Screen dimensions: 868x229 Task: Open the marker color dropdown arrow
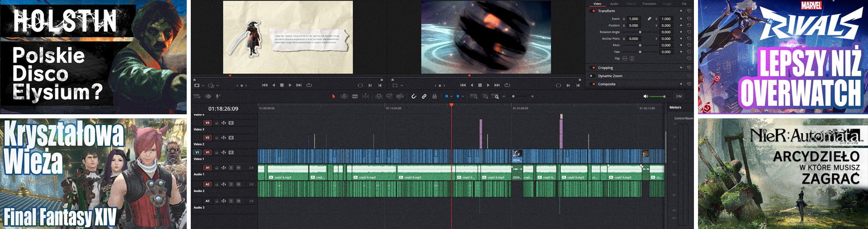coord(463,96)
